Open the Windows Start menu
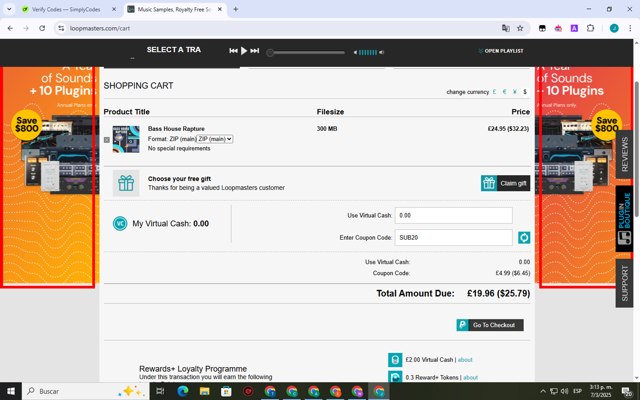640x400 pixels. pos(11,391)
